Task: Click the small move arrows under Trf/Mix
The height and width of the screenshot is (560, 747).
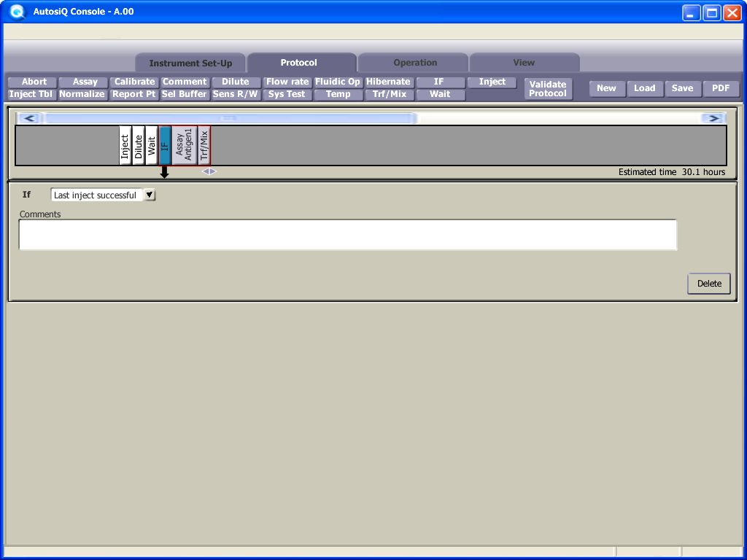Action: 209,171
